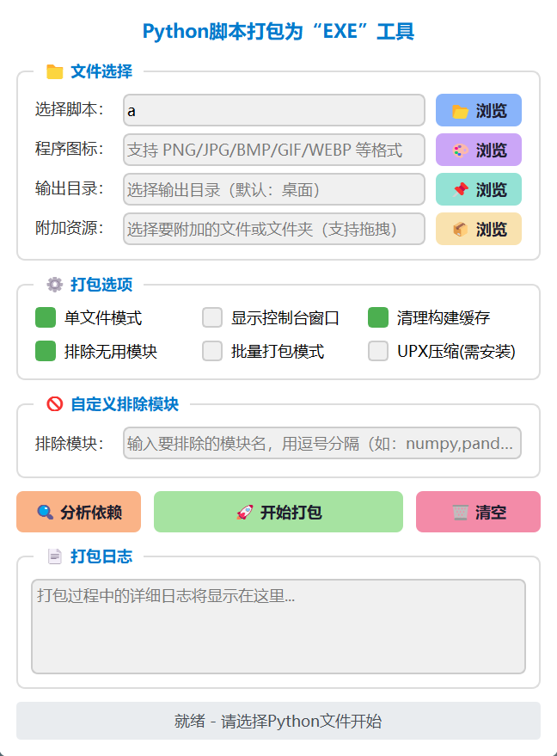Click the 选择脚本 input field containing 'a'

click(x=273, y=110)
